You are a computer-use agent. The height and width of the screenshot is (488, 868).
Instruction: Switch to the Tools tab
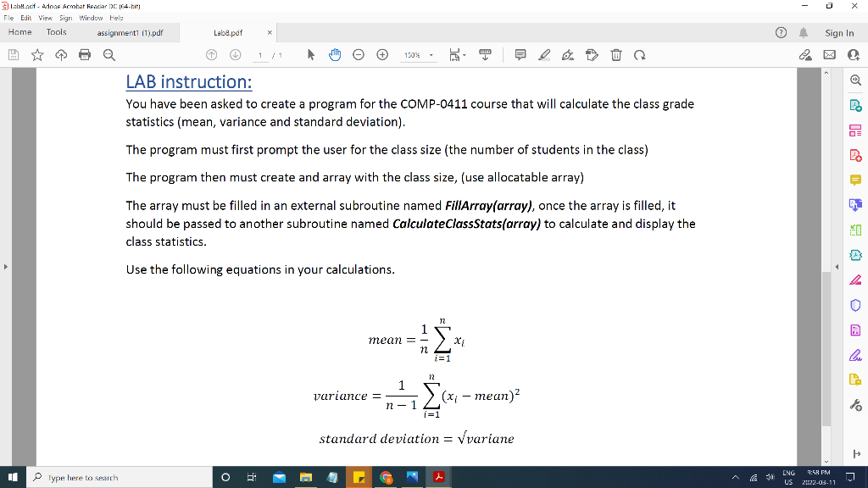(x=57, y=32)
